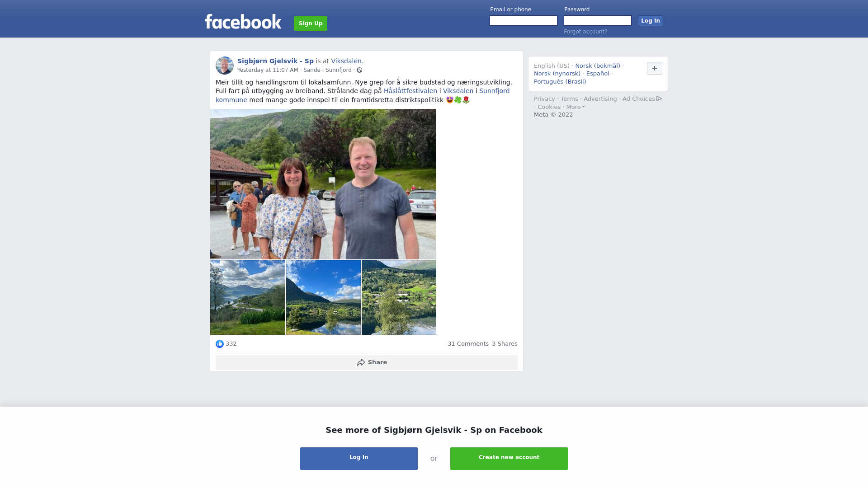View the 31 Comments link

click(468, 344)
